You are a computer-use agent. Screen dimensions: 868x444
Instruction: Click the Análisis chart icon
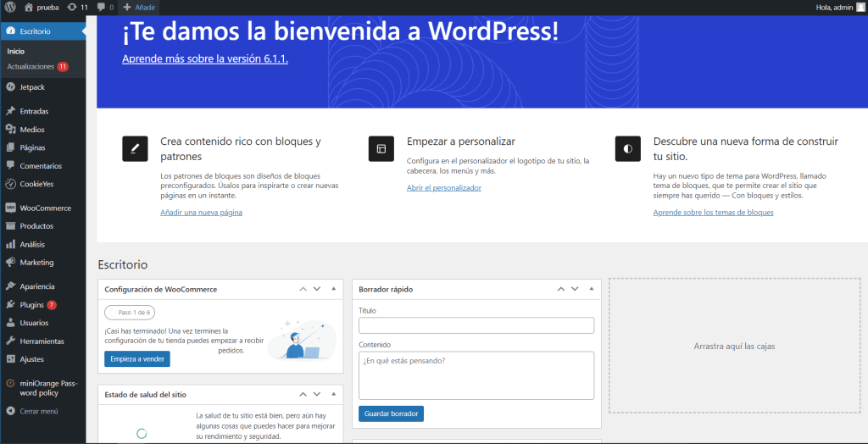10,244
